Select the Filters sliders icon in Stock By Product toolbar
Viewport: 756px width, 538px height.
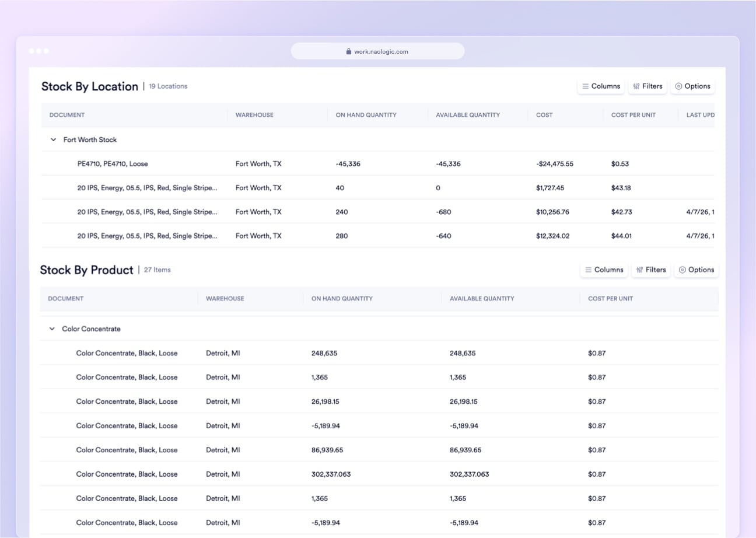639,270
